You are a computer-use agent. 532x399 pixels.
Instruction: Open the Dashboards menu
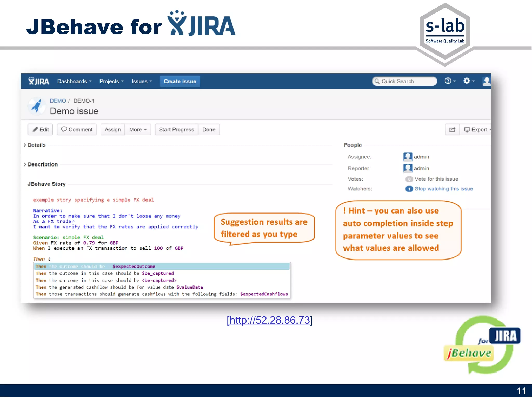point(74,81)
